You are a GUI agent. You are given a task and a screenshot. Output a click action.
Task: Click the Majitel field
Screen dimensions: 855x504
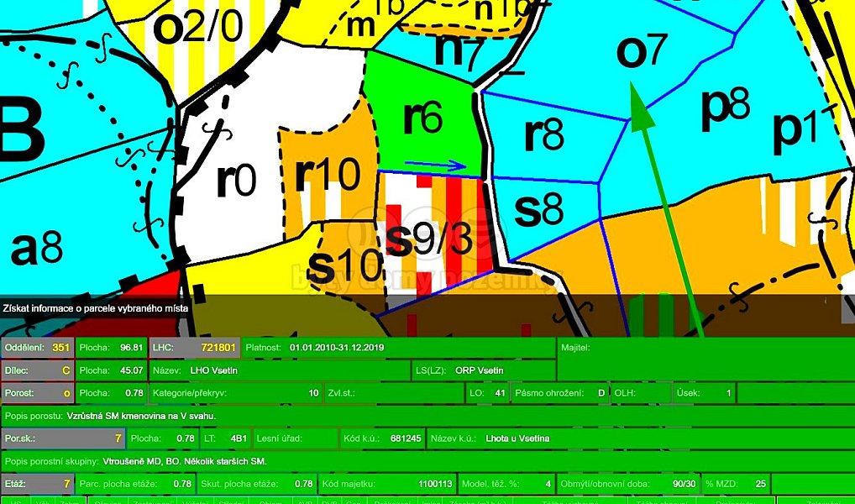706,359
